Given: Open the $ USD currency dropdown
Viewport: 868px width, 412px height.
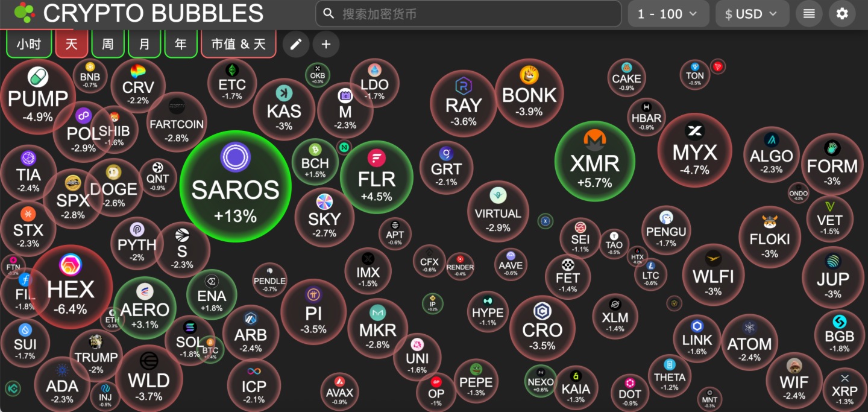Looking at the screenshot, I should (752, 14).
